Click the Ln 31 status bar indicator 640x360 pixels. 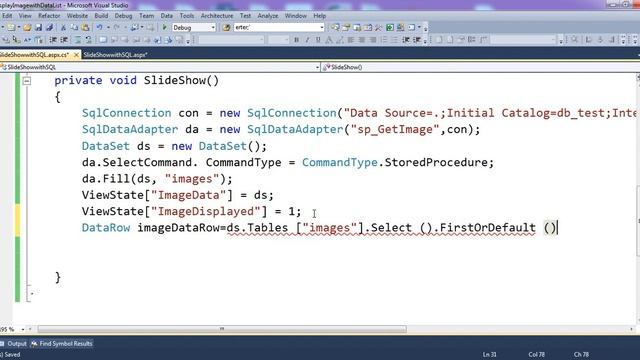[x=489, y=354]
